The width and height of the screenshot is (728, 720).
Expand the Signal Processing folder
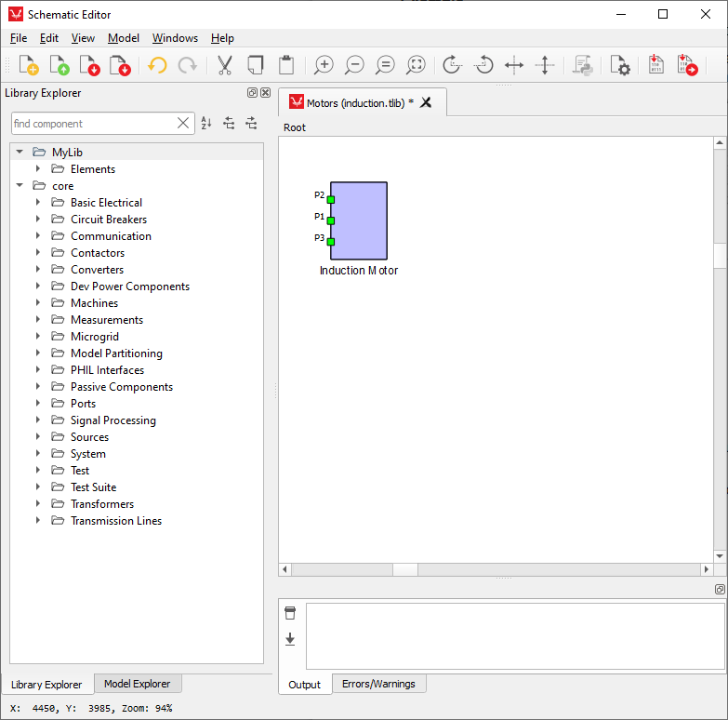pyautogui.click(x=38, y=420)
